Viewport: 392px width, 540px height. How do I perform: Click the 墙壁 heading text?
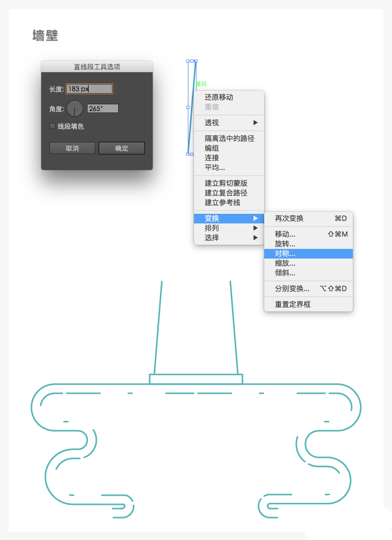click(x=45, y=36)
